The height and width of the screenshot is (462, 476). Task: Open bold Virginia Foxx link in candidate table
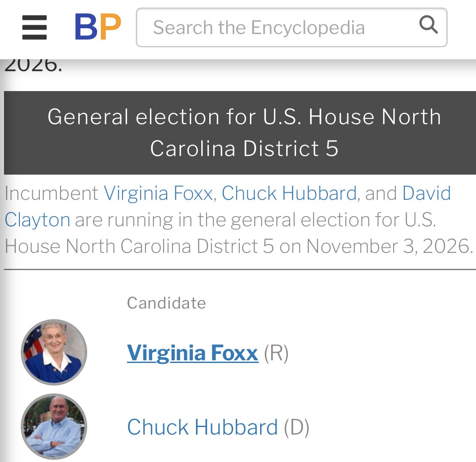pyautogui.click(x=192, y=353)
